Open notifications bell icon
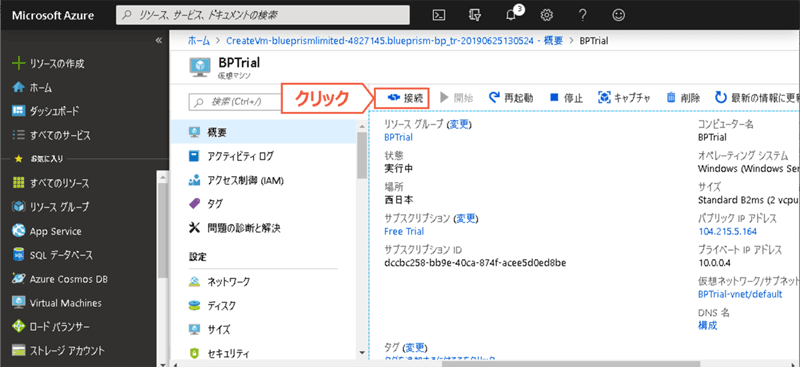The height and width of the screenshot is (367, 800). click(512, 15)
